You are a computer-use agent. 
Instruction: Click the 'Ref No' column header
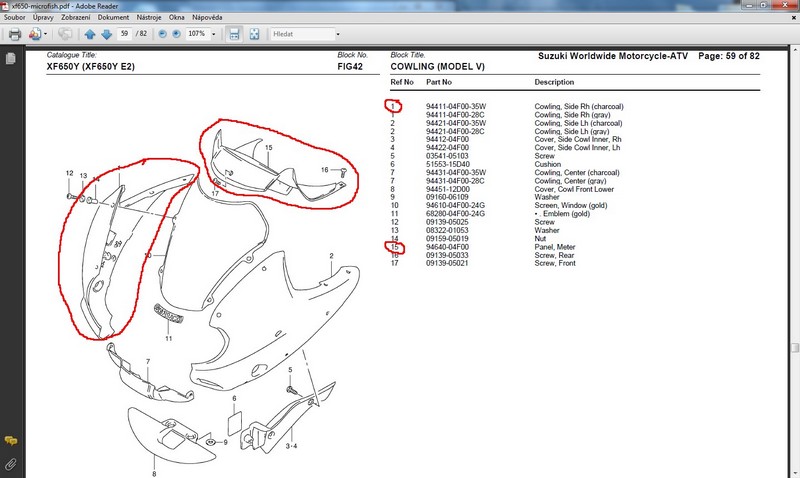[x=402, y=82]
